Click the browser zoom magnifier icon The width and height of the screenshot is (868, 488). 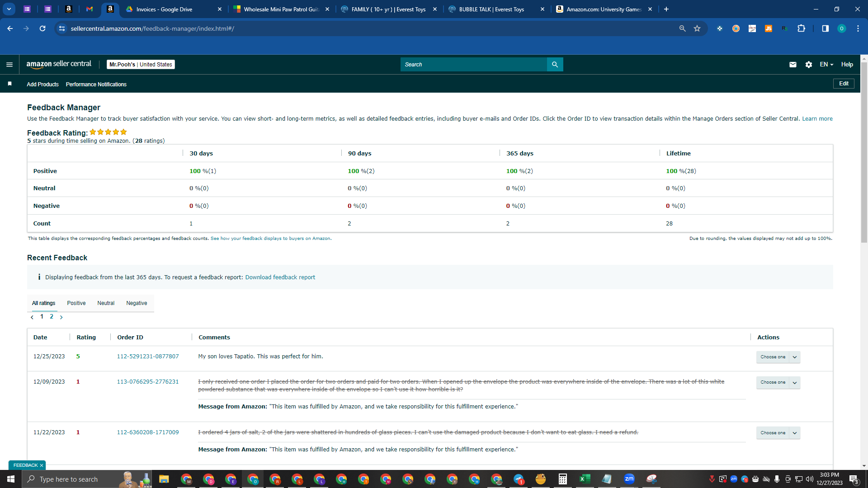pos(682,28)
